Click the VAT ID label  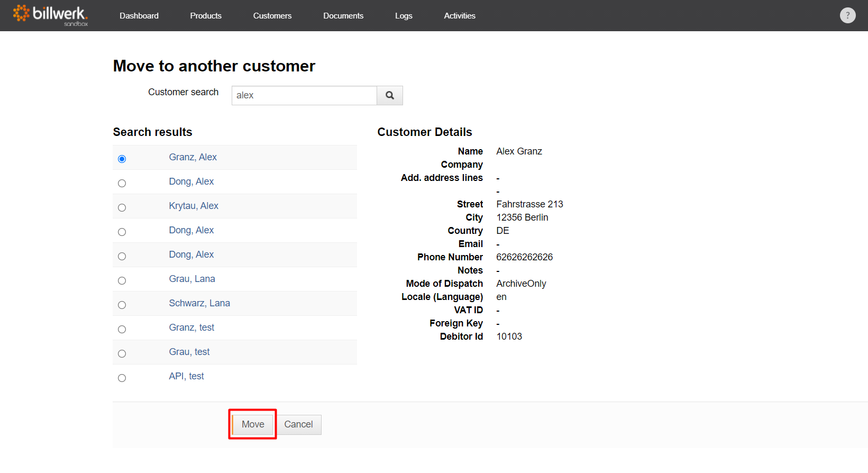468,310
